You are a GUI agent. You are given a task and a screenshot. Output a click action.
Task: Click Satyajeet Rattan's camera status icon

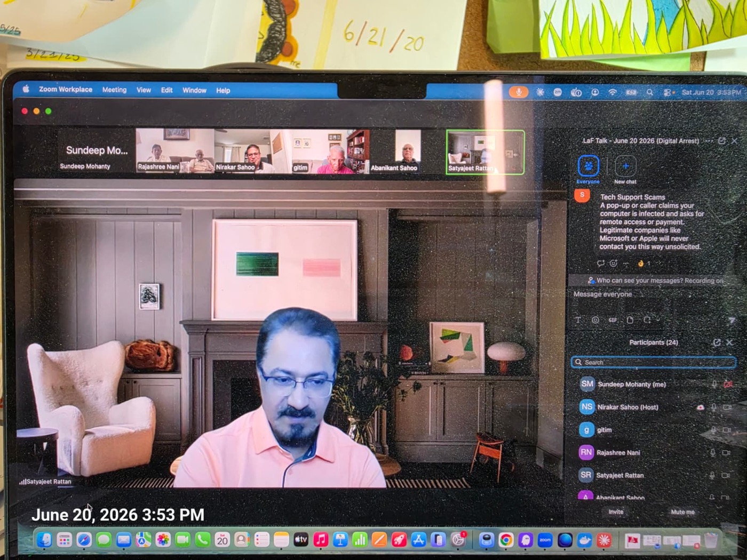click(x=725, y=475)
